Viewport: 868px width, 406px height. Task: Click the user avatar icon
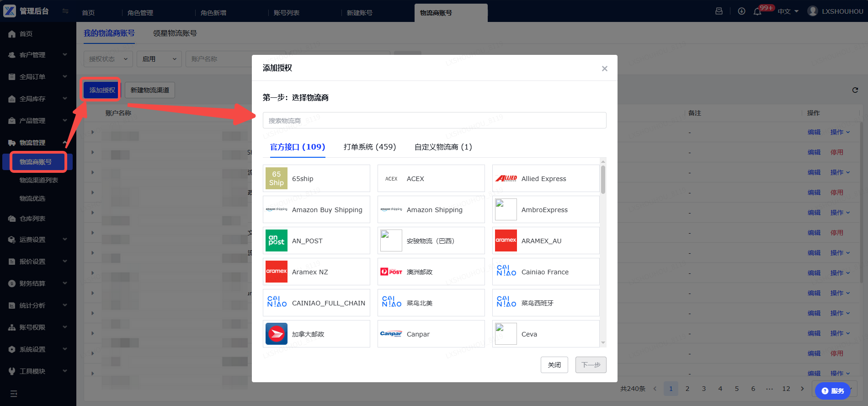click(813, 11)
